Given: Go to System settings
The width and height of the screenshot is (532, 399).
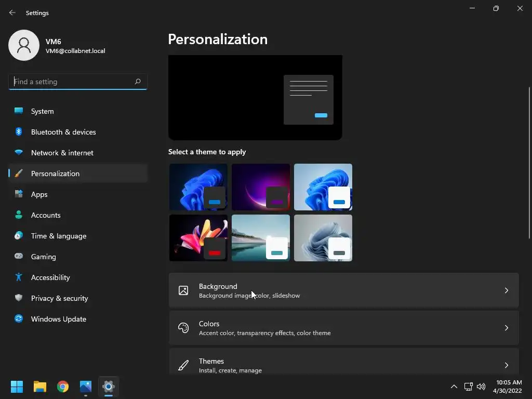Looking at the screenshot, I should point(78,111).
